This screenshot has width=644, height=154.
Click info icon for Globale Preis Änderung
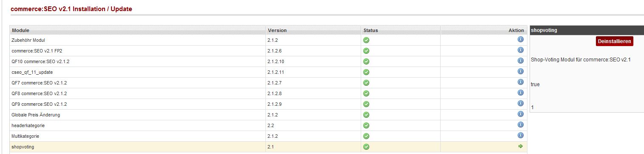click(520, 114)
